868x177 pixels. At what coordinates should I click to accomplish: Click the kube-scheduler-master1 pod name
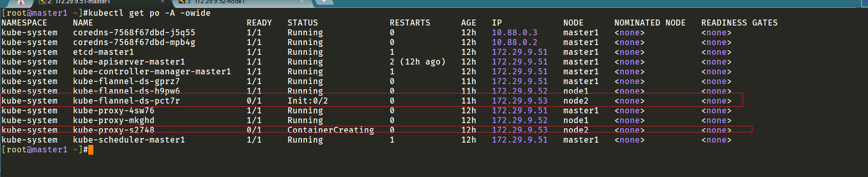point(129,140)
